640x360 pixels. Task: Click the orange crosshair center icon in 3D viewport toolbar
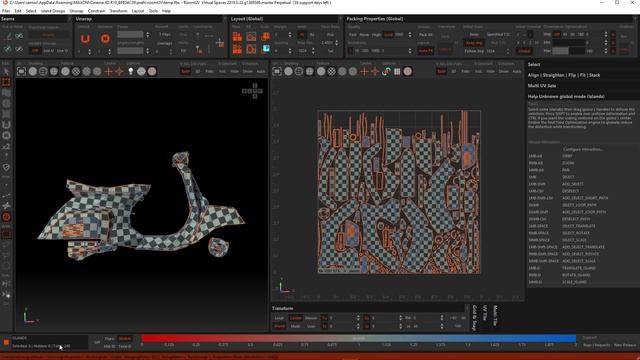[109, 71]
